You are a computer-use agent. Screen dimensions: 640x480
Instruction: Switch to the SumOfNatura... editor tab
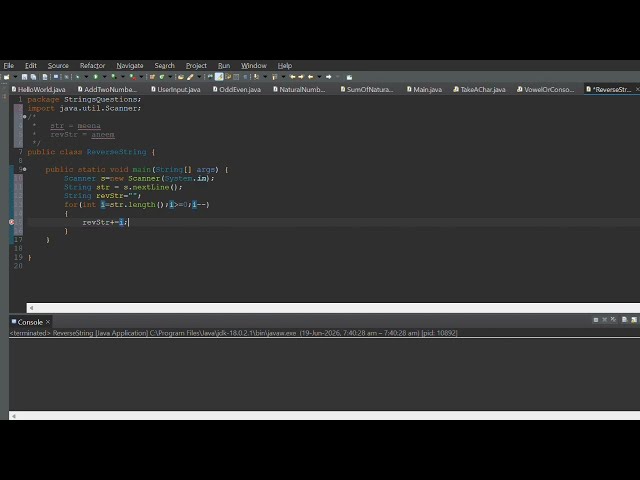tap(367, 89)
